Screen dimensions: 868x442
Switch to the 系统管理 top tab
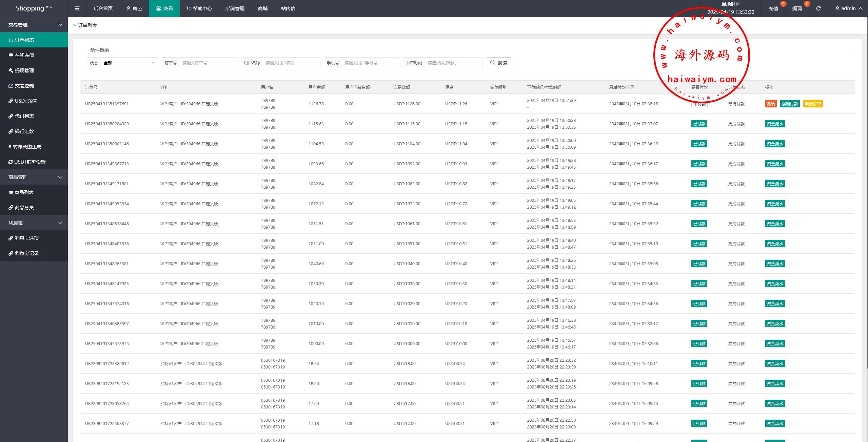pyautogui.click(x=235, y=8)
